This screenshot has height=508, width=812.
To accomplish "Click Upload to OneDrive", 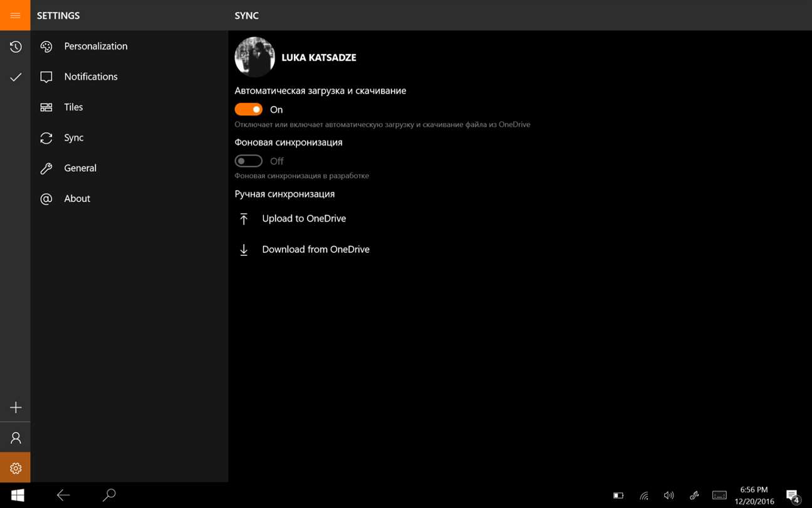I will click(x=303, y=219).
